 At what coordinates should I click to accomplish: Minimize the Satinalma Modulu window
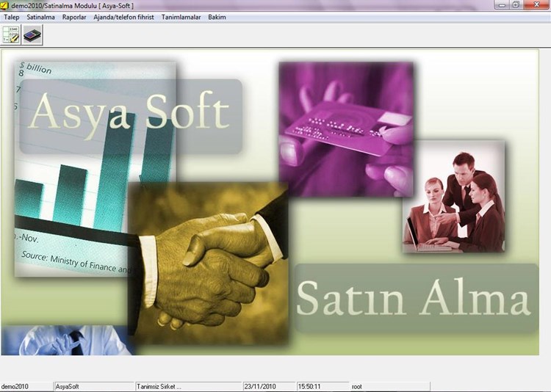pos(502,5)
